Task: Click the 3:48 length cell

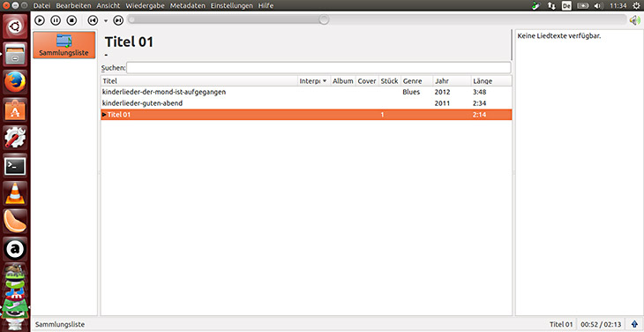Action: [x=479, y=92]
